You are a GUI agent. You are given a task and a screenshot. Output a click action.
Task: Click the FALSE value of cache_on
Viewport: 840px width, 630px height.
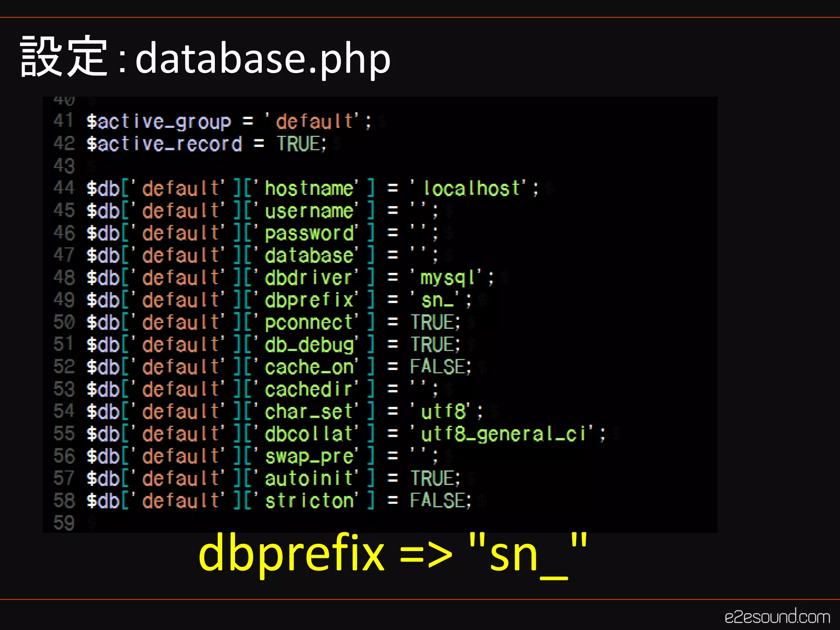[x=437, y=367]
